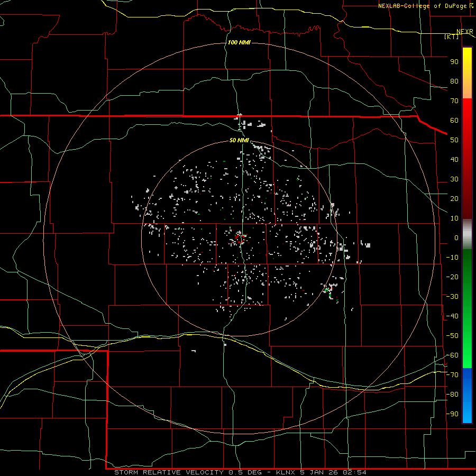
Task: Click the 70 value on velocity scale
Action: (x=454, y=101)
